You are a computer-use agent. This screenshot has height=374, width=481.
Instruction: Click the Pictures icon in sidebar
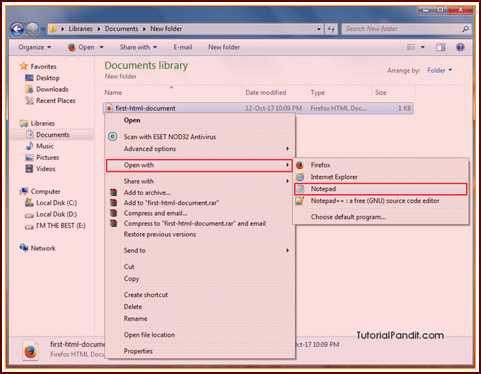(x=29, y=157)
